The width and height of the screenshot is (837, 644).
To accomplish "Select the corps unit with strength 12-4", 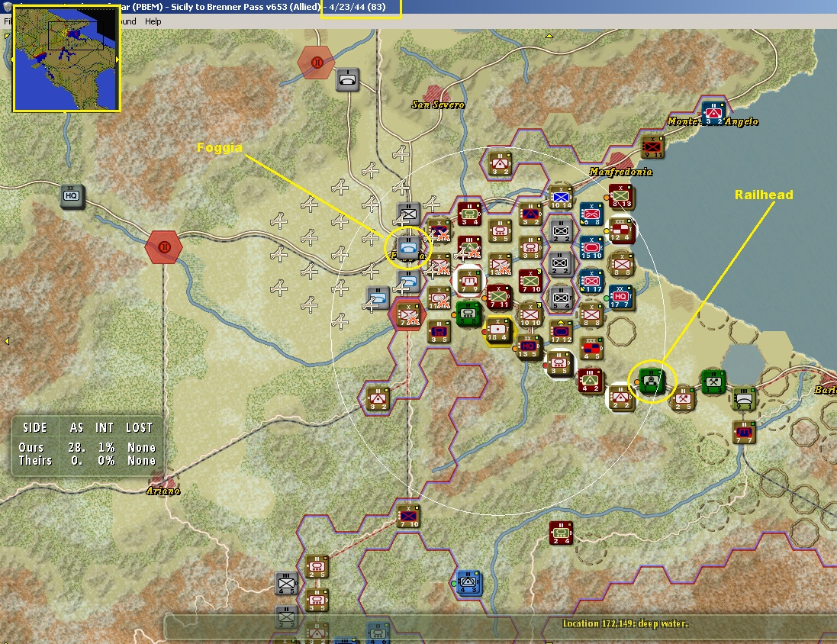I will pyautogui.click(x=620, y=230).
